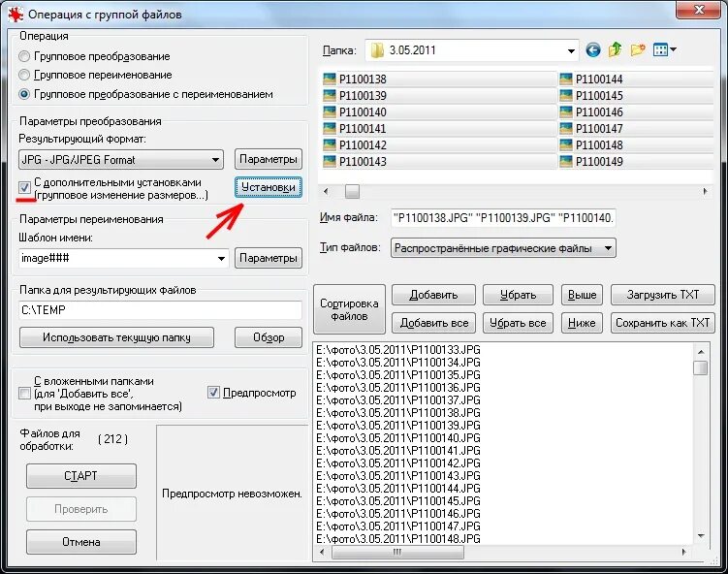The height and width of the screenshot is (574, 728).
Task: Click the Убрать button
Action: click(x=519, y=295)
